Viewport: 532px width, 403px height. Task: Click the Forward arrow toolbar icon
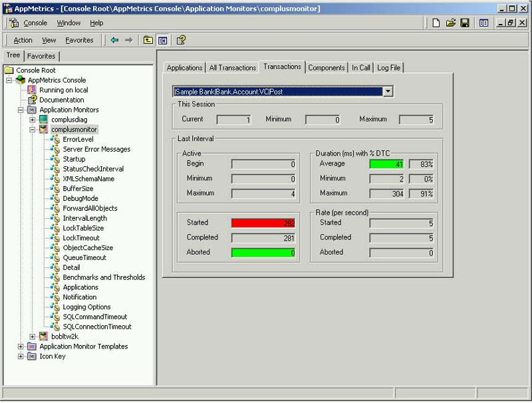[128, 41]
